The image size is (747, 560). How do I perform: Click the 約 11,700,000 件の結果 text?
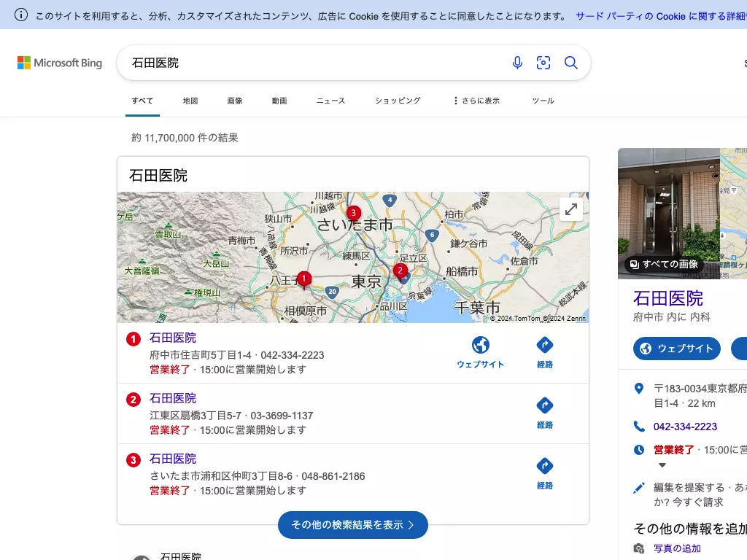pyautogui.click(x=185, y=138)
